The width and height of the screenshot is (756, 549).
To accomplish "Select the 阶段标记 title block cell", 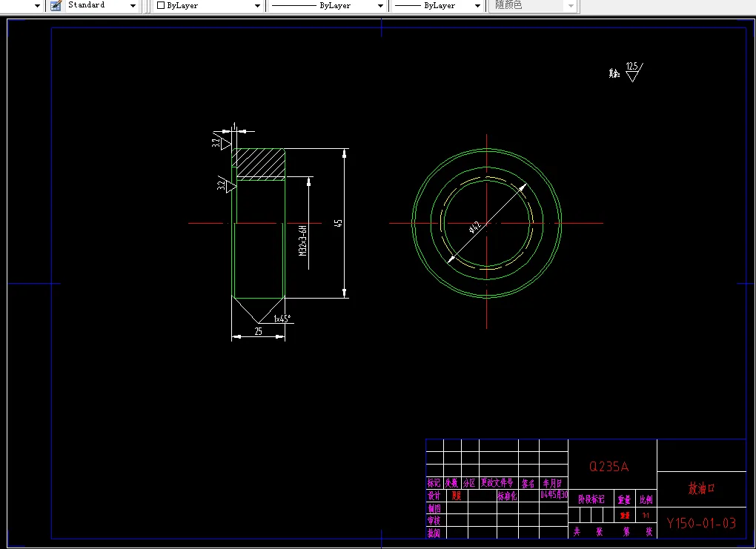I will [x=591, y=499].
